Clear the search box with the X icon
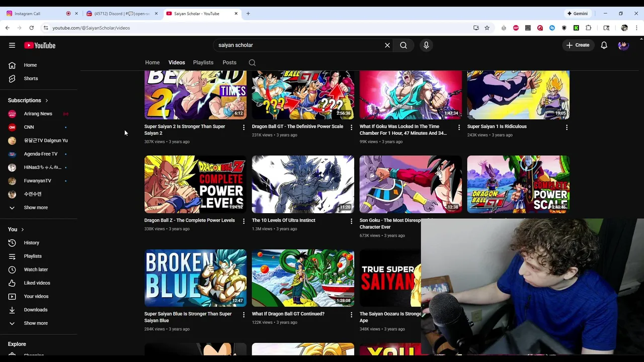The image size is (644, 362). click(x=387, y=45)
